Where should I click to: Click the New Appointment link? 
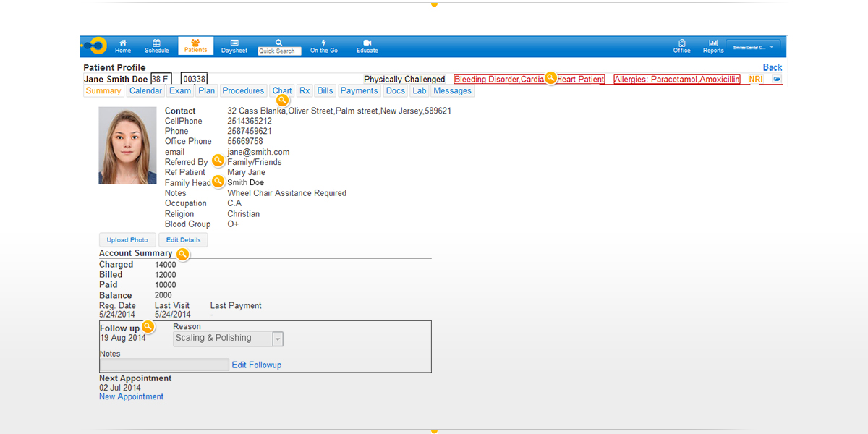click(131, 397)
